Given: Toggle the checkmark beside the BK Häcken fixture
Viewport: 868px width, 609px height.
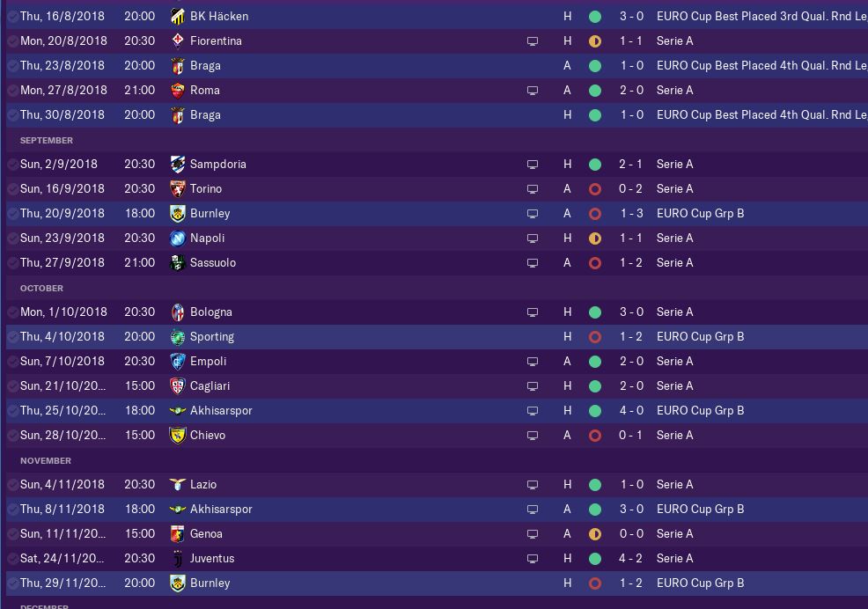Looking at the screenshot, I should pos(12,16).
